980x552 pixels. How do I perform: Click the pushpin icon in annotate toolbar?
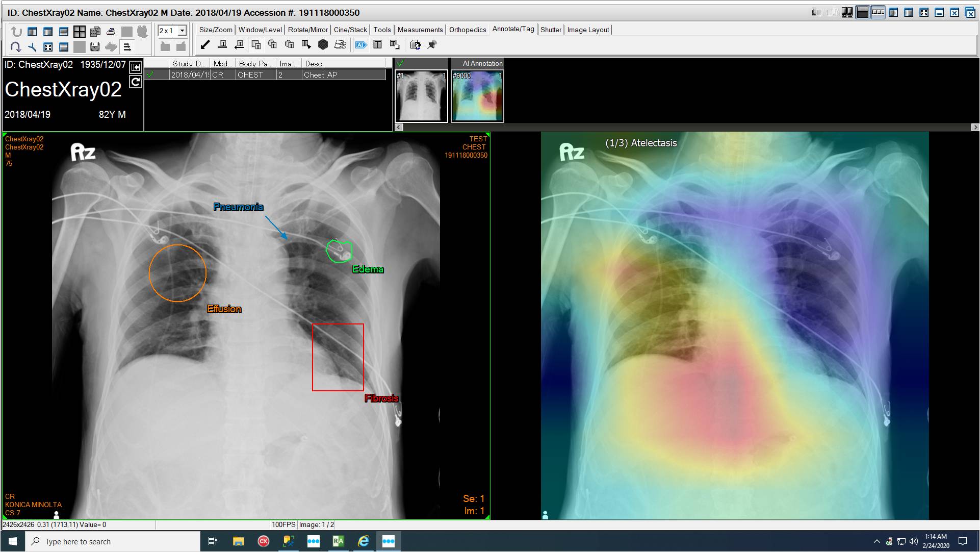432,45
